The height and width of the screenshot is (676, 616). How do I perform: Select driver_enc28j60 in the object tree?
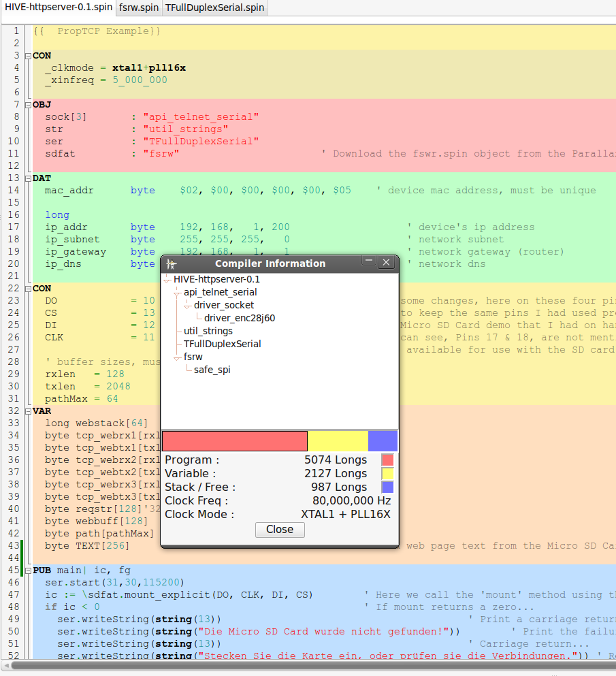[x=239, y=318]
